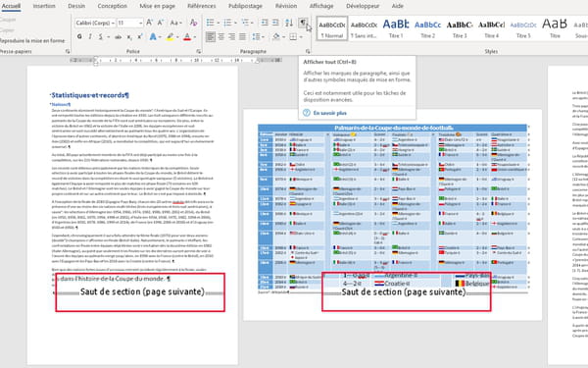The width and height of the screenshot is (588, 368).
Task: Apply the Titre 1 style
Action: (396, 28)
